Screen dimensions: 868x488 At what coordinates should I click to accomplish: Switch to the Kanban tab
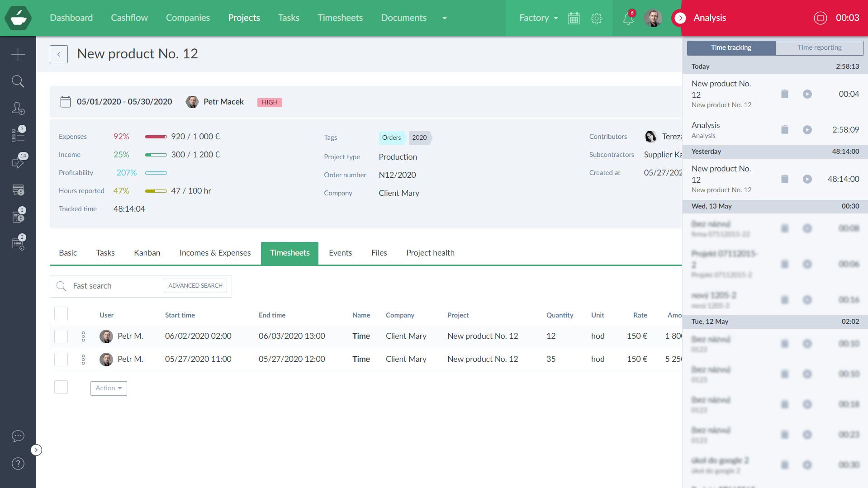pos(147,253)
